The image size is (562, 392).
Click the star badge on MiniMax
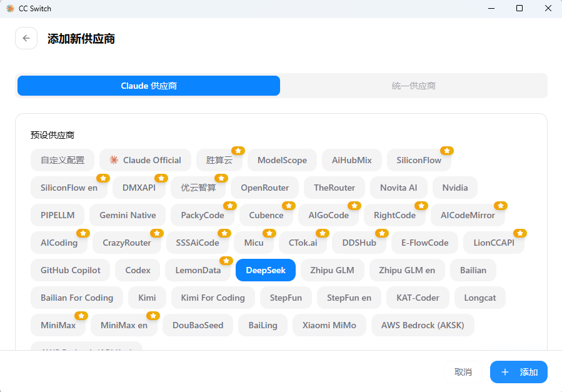pyautogui.click(x=81, y=316)
